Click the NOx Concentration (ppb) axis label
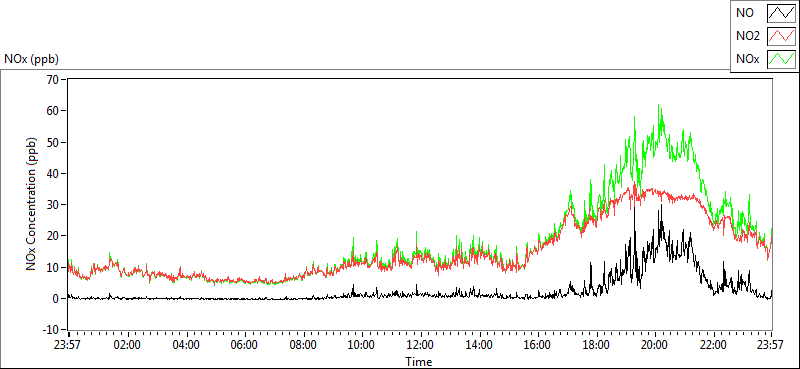Viewport: 800px width, 369px height. (x=32, y=204)
